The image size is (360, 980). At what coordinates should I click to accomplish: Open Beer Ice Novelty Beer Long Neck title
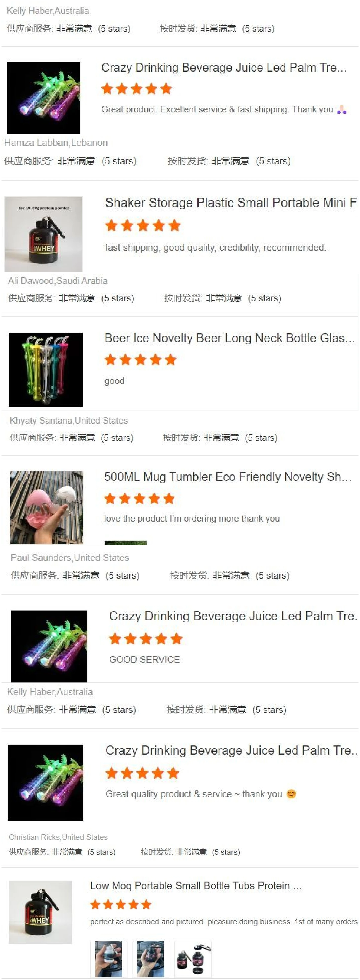tap(229, 338)
